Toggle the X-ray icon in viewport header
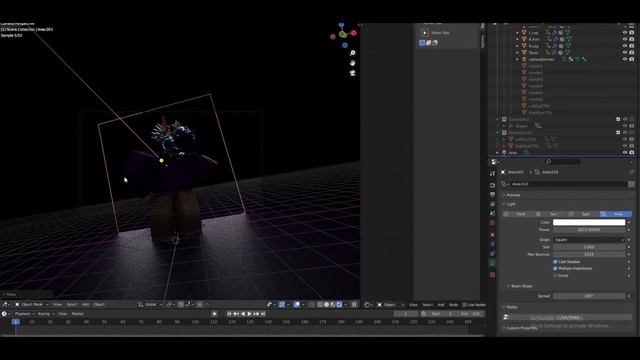This screenshot has width=640, height=360. 312,304
